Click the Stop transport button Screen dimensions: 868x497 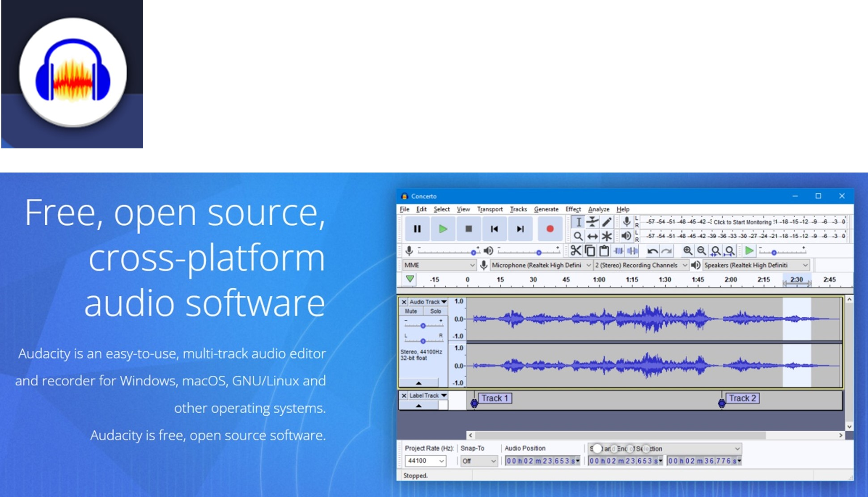pyautogui.click(x=469, y=229)
